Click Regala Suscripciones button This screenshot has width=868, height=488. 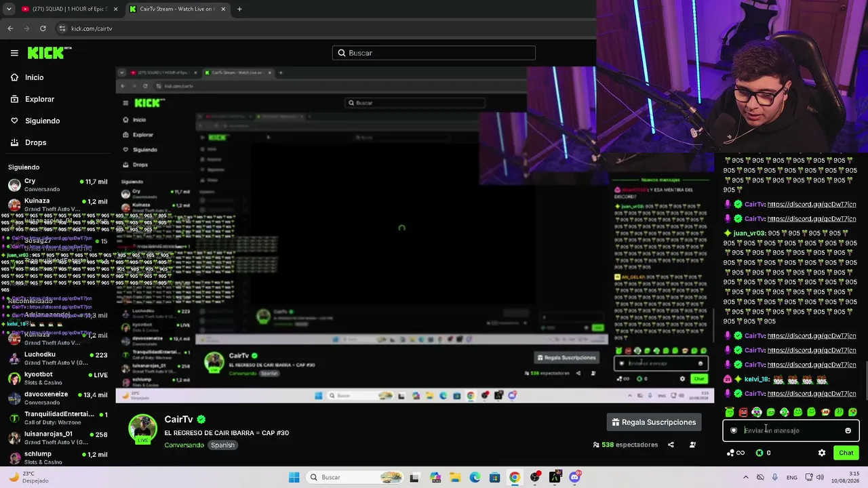[x=654, y=422]
